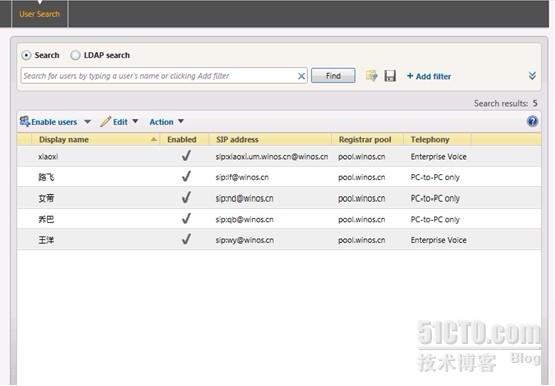This screenshot has width=555, height=386.
Task: Click the blue help icon
Action: point(532,121)
